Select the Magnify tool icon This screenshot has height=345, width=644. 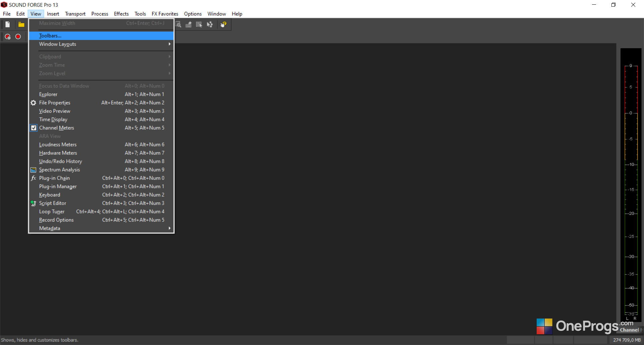[178, 24]
